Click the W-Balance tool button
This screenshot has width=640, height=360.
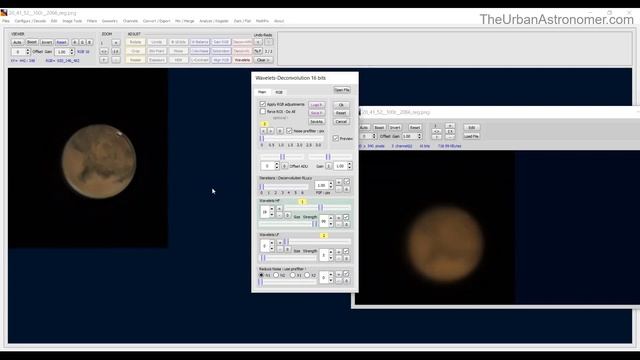point(200,42)
